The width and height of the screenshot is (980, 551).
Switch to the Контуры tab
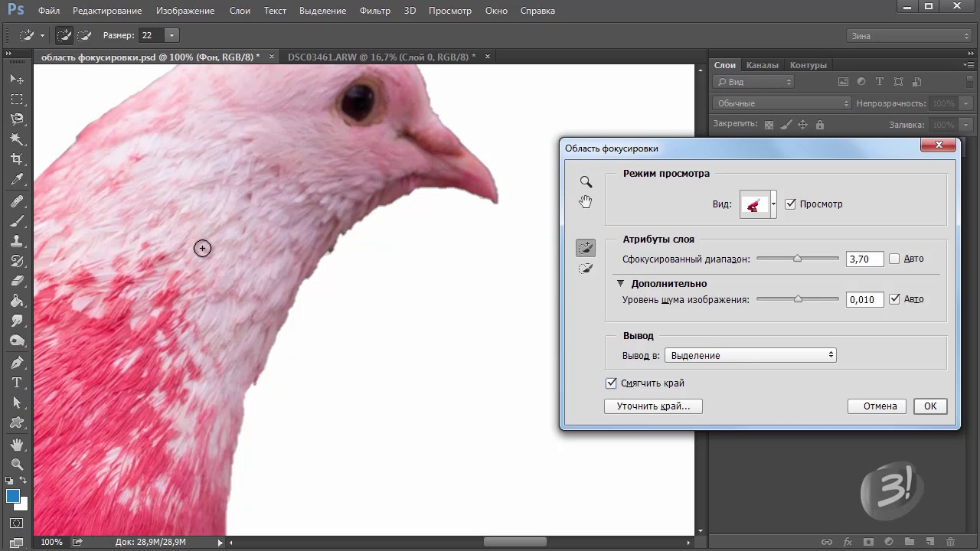(808, 65)
